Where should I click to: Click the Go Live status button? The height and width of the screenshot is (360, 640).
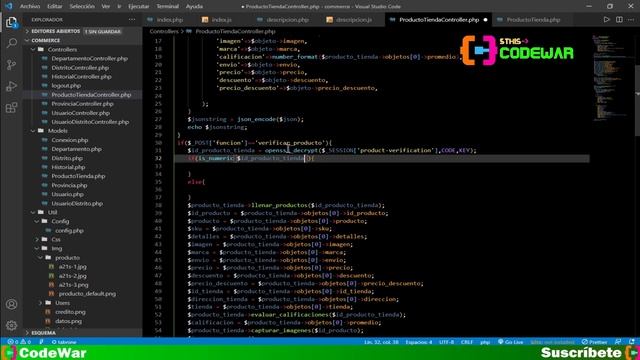coord(511,342)
